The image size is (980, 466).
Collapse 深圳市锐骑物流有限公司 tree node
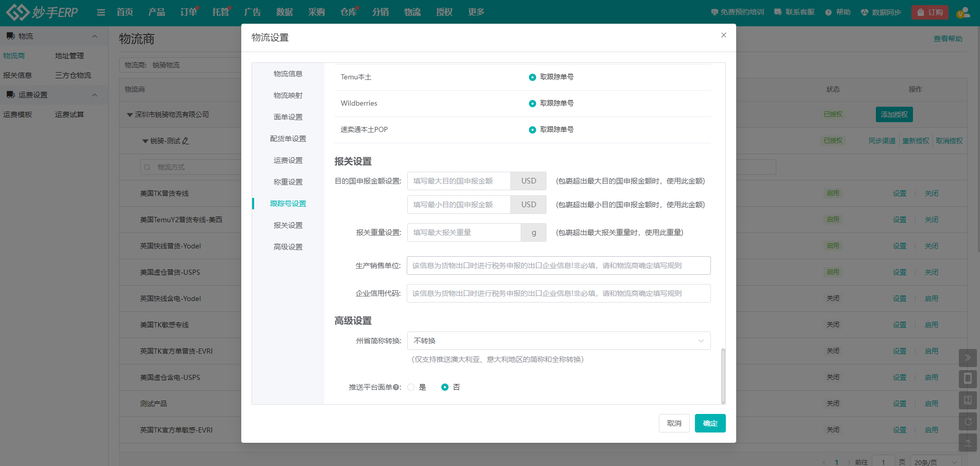[x=130, y=114]
